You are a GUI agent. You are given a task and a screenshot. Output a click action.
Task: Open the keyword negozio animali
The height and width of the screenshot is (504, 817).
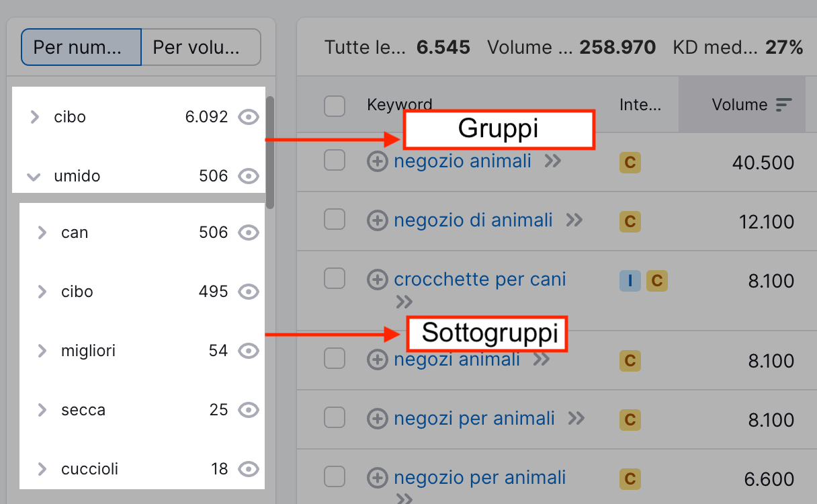pyautogui.click(x=463, y=161)
